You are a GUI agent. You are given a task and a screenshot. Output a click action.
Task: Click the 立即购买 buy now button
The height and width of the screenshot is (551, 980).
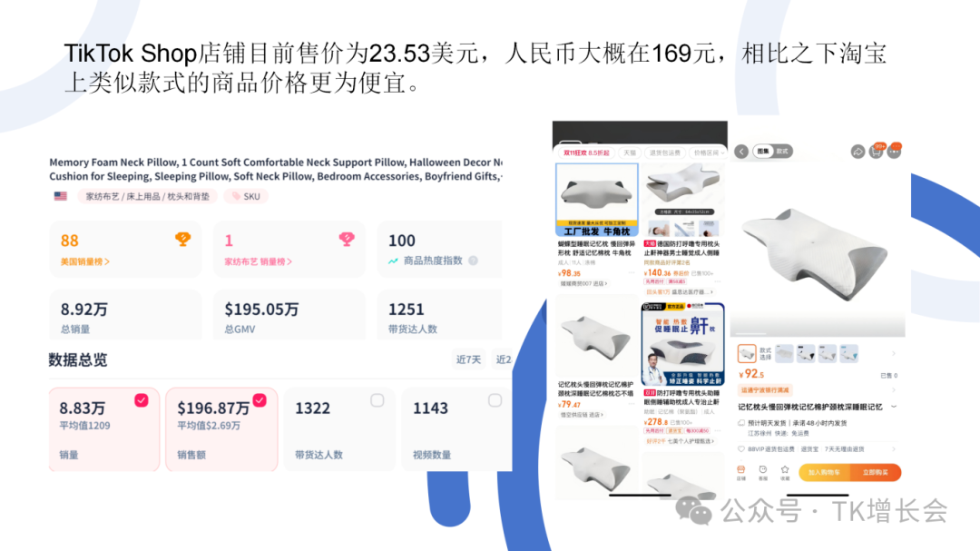point(875,472)
